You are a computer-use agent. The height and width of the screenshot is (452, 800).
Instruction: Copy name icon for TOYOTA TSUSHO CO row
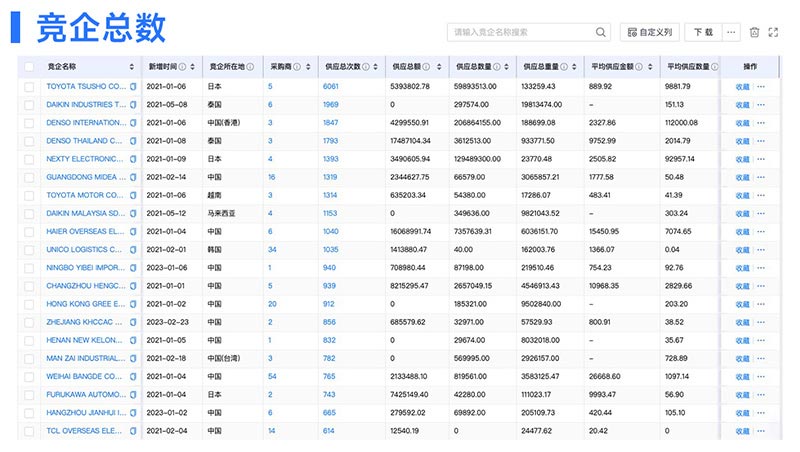tap(133, 87)
